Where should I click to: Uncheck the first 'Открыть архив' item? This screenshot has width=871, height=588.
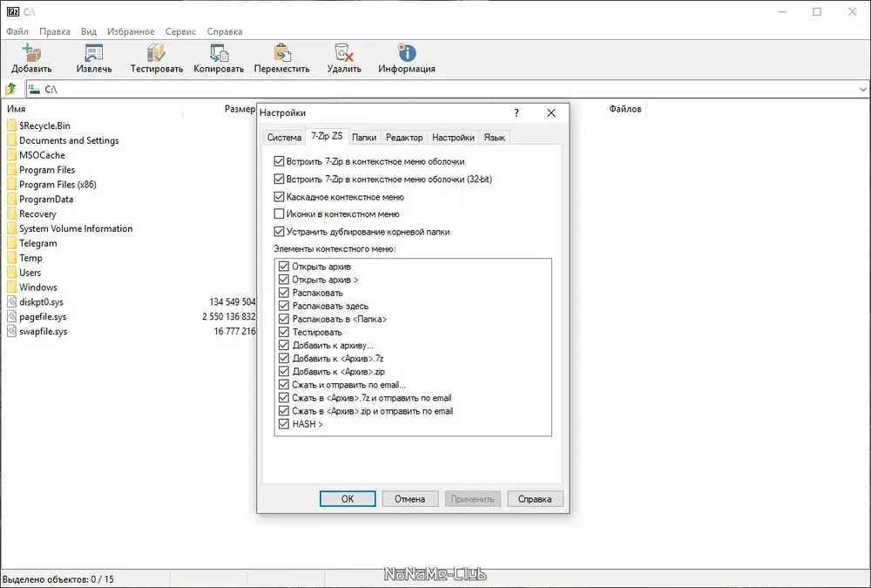click(284, 267)
